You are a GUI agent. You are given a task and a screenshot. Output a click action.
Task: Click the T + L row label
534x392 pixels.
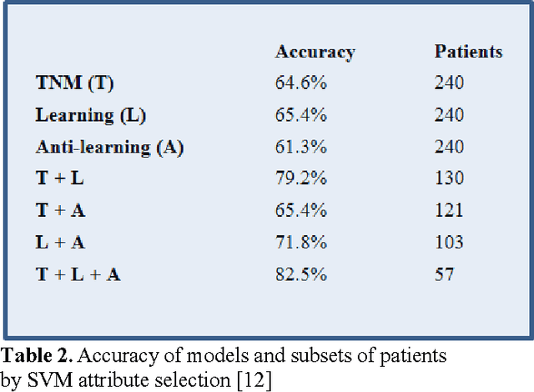tap(60, 178)
